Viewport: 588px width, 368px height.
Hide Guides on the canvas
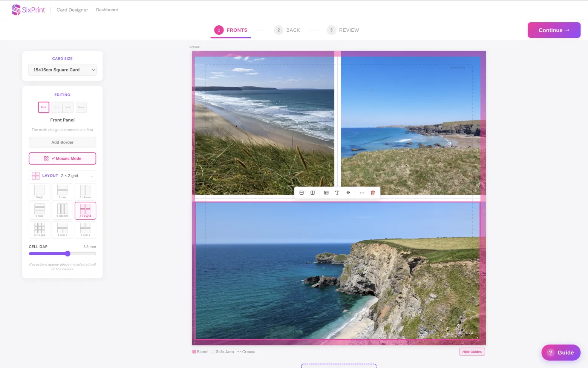(x=472, y=352)
